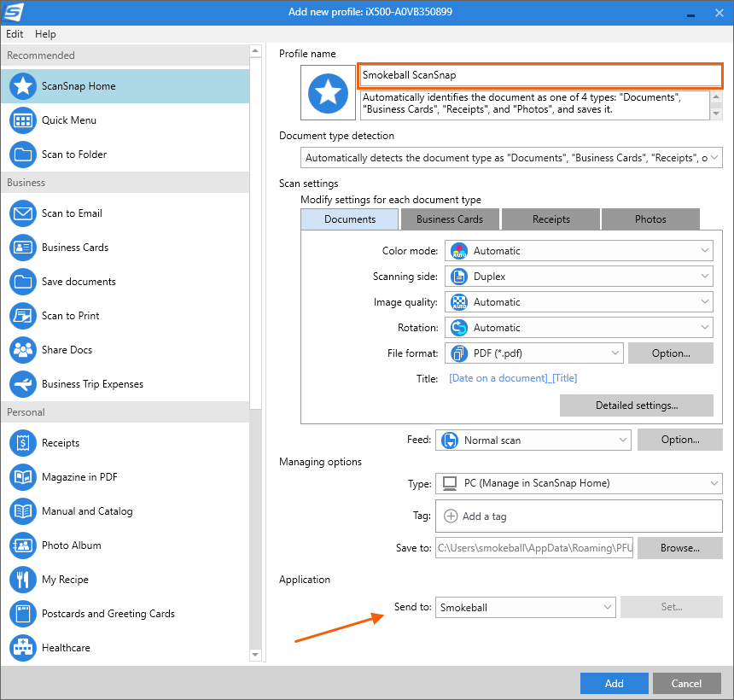Screen dimensions: 734x700
Task: Select the My Recipe fork-and-knife icon
Action: pyautogui.click(x=22, y=580)
